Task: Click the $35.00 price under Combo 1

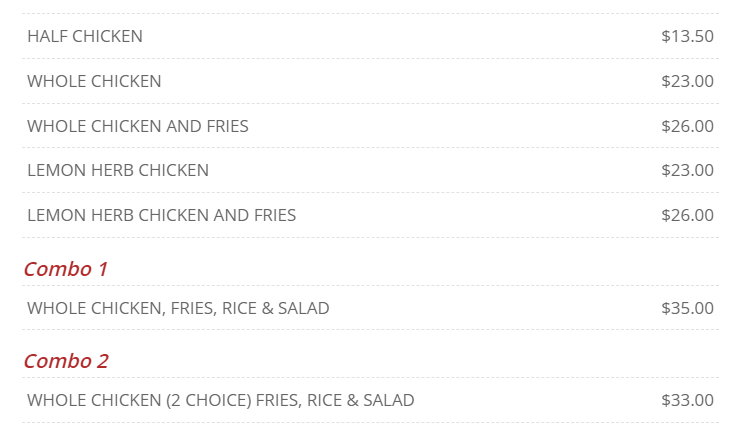Action: (687, 308)
